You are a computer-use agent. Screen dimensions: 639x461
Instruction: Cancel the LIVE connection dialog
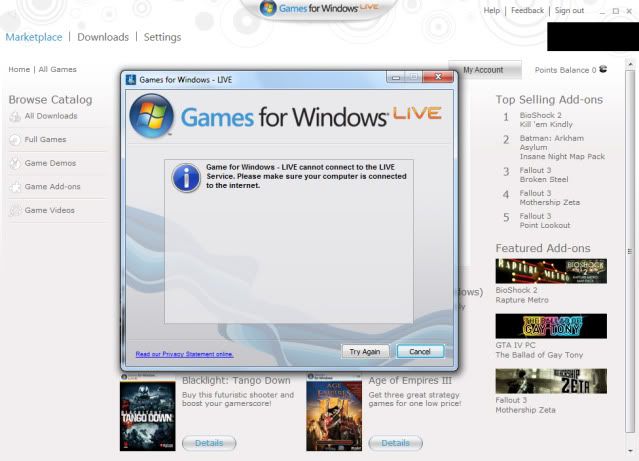(420, 352)
